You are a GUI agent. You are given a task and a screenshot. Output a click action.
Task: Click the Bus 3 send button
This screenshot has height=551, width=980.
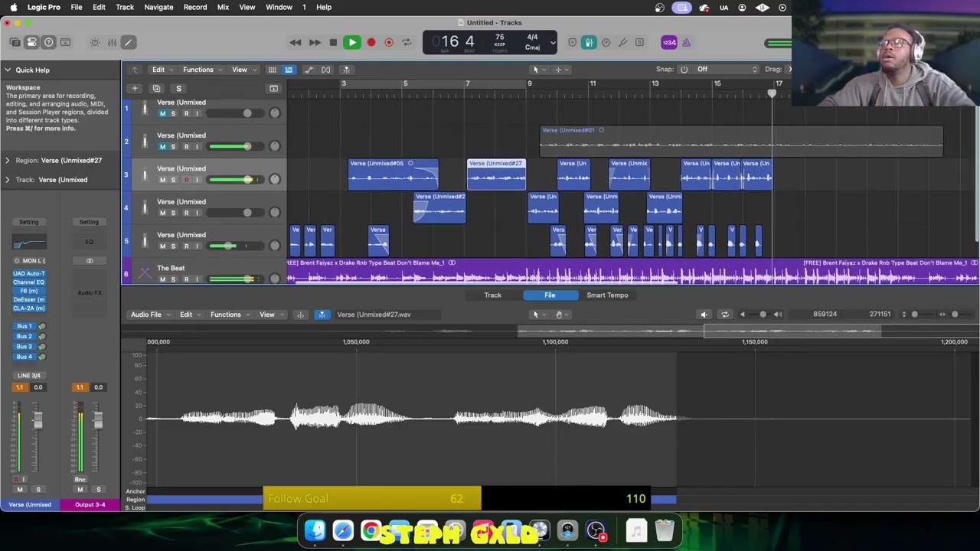pos(25,347)
